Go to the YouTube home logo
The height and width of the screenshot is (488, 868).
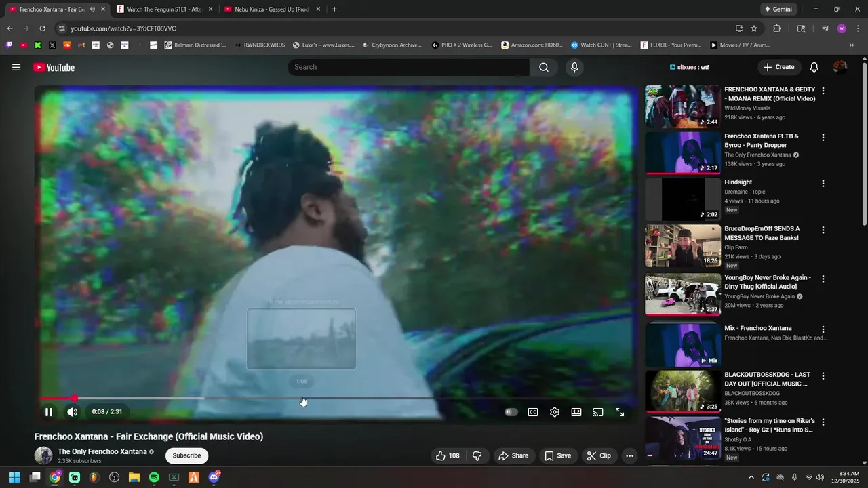tap(54, 67)
